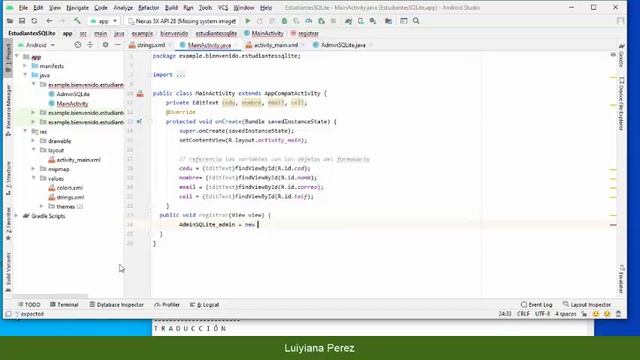Select AdminSQLite in the project tree
Viewport: 640px width, 360px height.
(69, 94)
